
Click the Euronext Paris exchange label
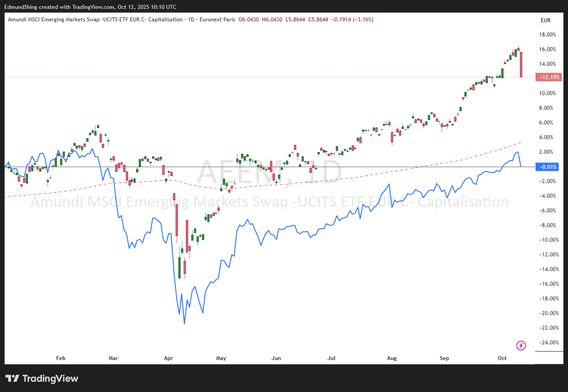coord(216,20)
